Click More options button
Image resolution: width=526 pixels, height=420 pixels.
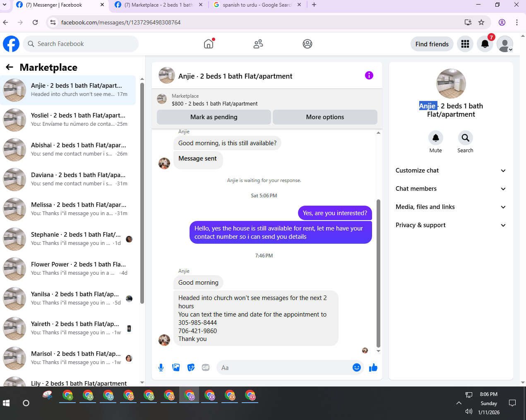click(x=325, y=117)
